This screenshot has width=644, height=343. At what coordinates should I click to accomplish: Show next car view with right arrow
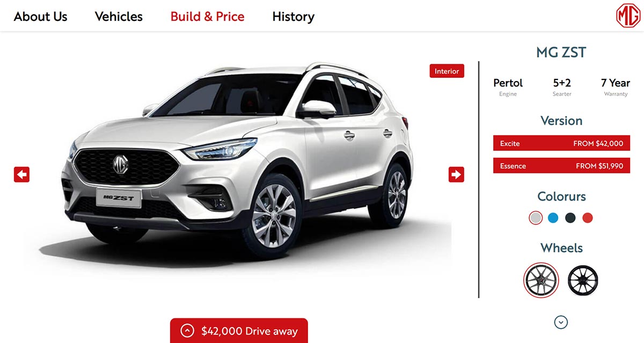(x=456, y=174)
